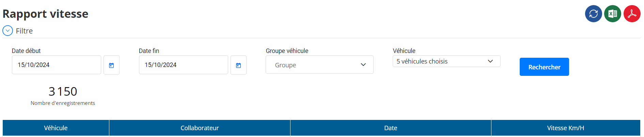Image resolution: width=644 pixels, height=137 pixels.
Task: Open the Véhicule selection dropdown
Action: (x=446, y=61)
